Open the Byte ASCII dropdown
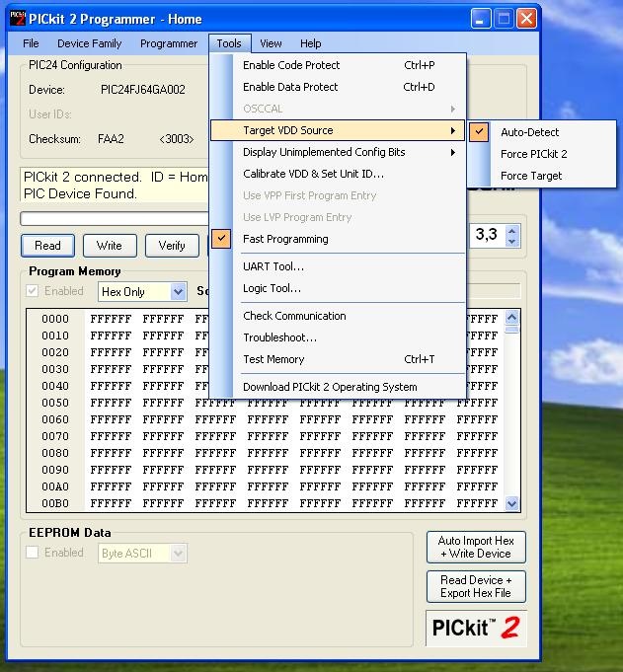The image size is (623, 672). point(179,554)
